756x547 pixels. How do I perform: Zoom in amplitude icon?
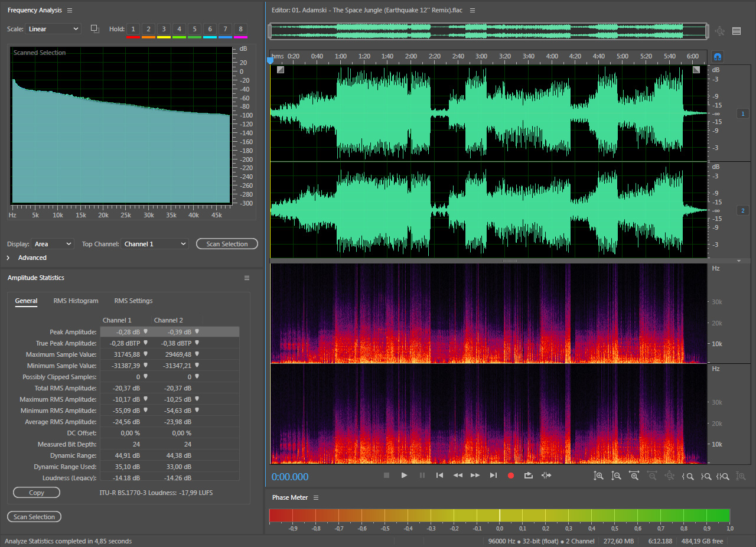pos(598,476)
